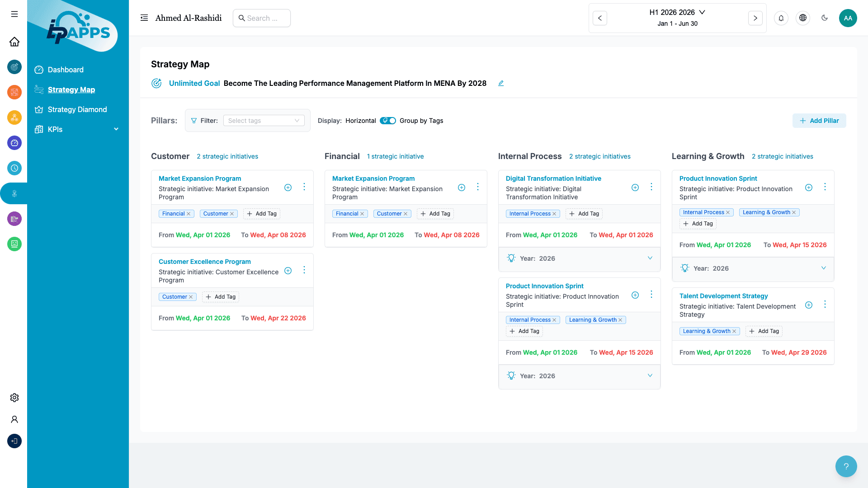Click the Add Pillar button
This screenshot has height=488, width=868.
click(819, 121)
